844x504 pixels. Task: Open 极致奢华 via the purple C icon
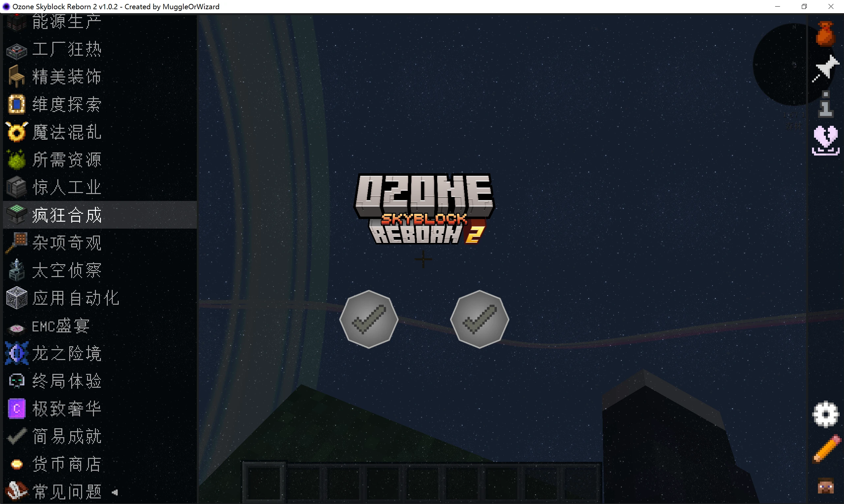click(x=16, y=408)
